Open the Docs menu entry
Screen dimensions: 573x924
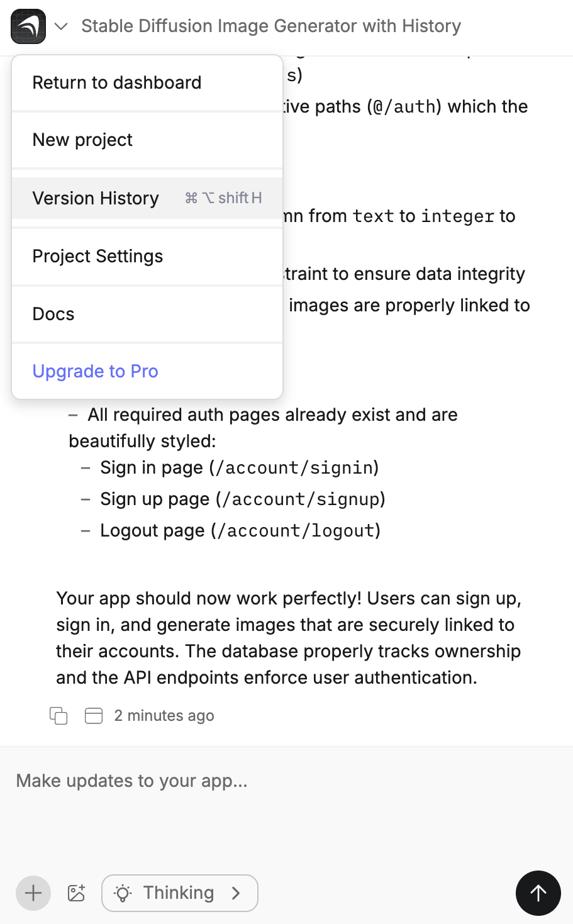(53, 314)
